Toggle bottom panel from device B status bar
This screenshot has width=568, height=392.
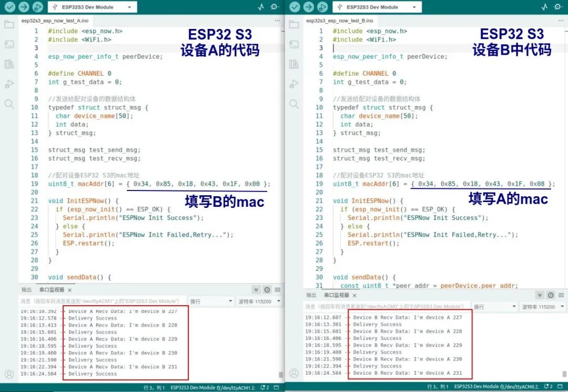pyautogui.click(x=560, y=387)
